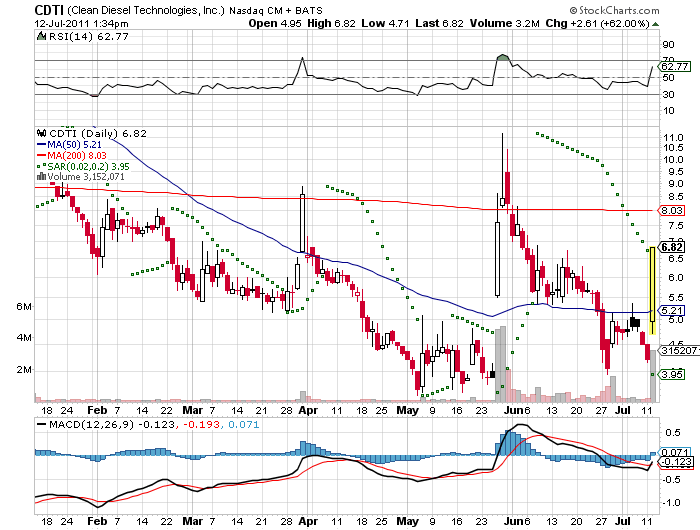This screenshot has width=700, height=530.
Task: Click the 0.071 tag on MACD right axis
Action: 675,452
